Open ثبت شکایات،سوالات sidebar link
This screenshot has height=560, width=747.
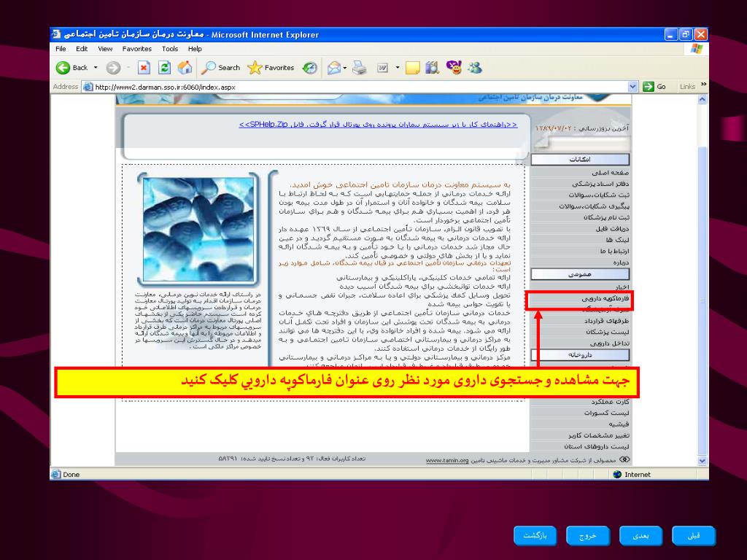(x=598, y=195)
